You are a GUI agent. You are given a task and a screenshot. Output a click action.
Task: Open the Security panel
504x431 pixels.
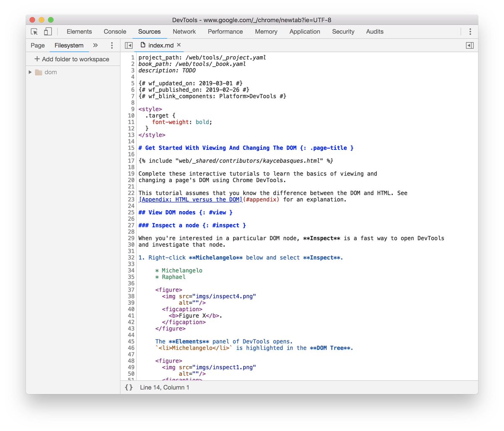[343, 31]
